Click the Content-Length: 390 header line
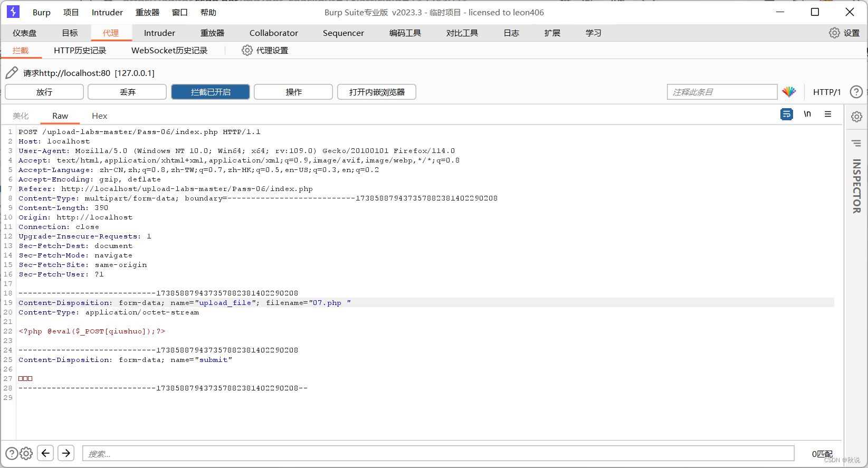Viewport: 868px width, 468px height. (63, 208)
